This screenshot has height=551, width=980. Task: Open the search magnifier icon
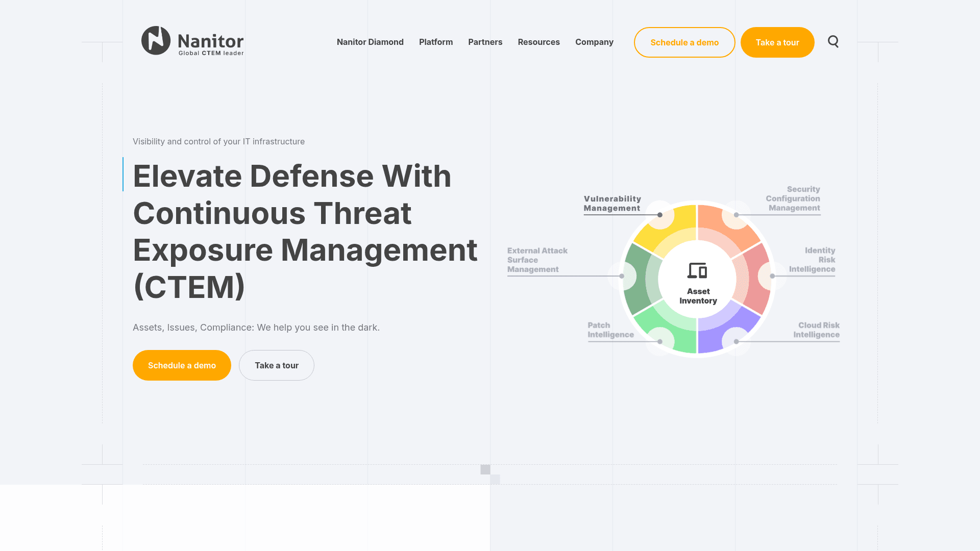[x=833, y=42]
